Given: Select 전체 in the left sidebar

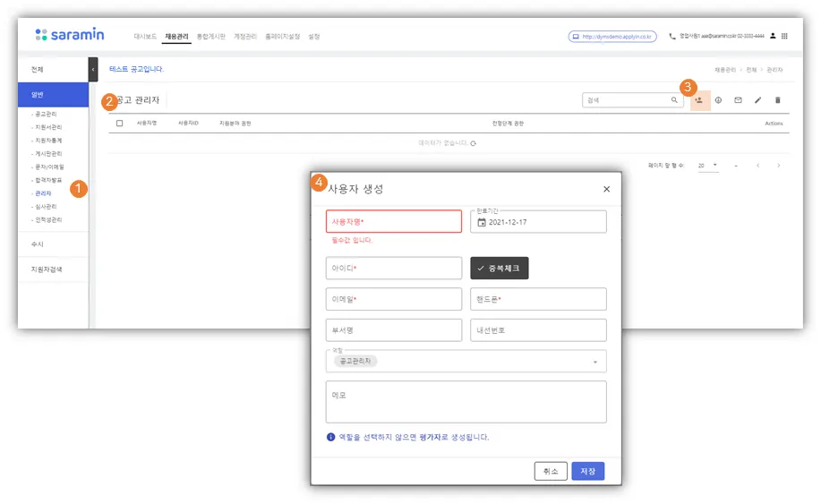Looking at the screenshot, I should click(53, 70).
